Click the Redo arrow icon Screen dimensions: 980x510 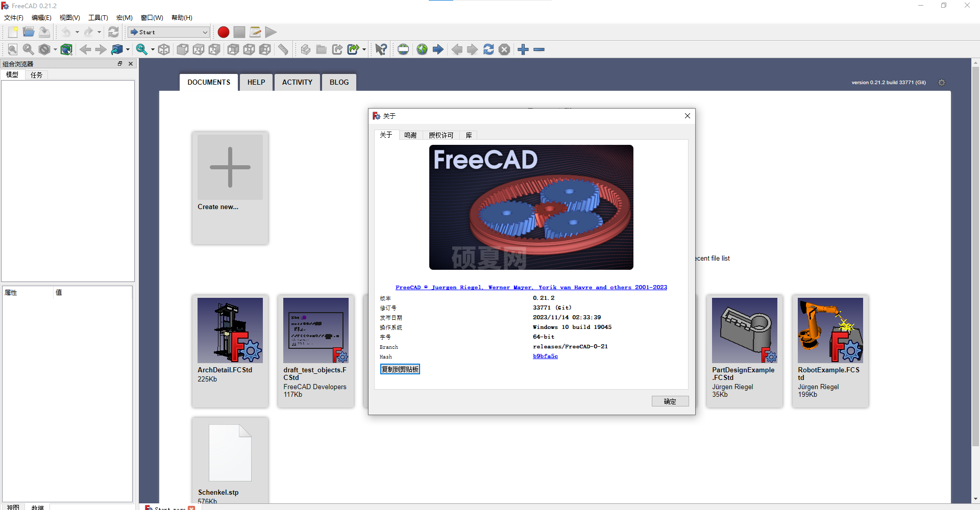click(x=88, y=32)
